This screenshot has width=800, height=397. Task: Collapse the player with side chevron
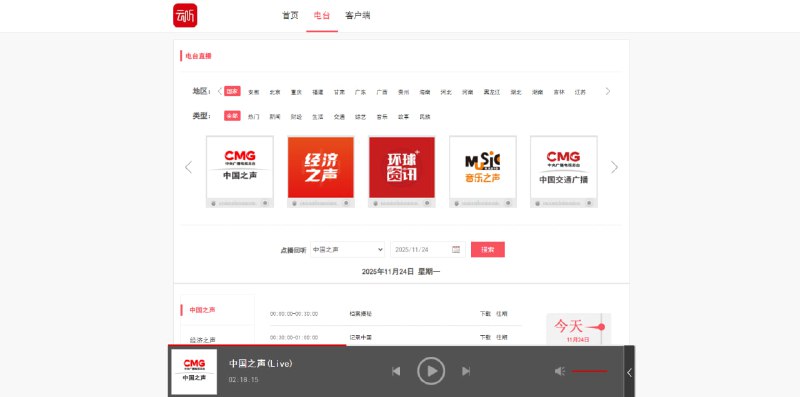tap(629, 373)
